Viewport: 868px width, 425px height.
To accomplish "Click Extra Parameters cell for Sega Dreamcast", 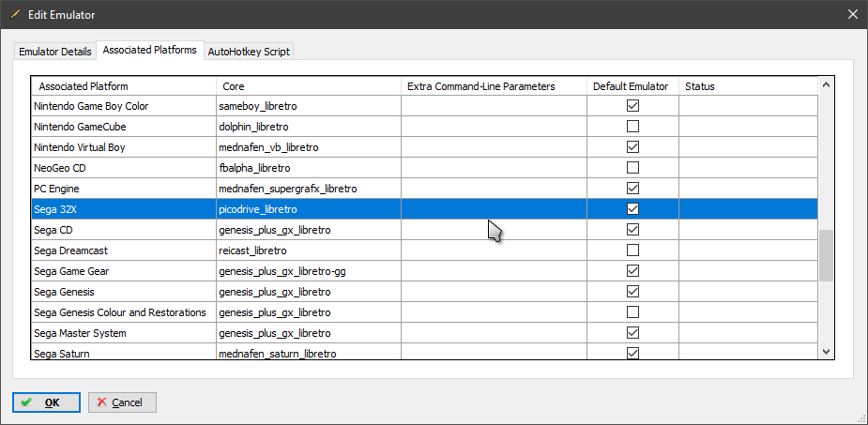I will [x=494, y=250].
